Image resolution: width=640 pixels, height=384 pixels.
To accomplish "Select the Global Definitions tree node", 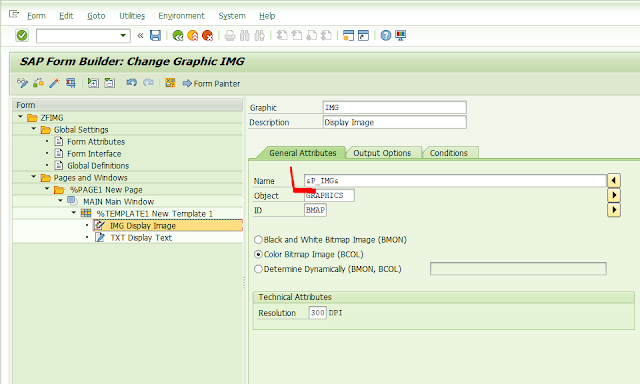I will [98, 166].
